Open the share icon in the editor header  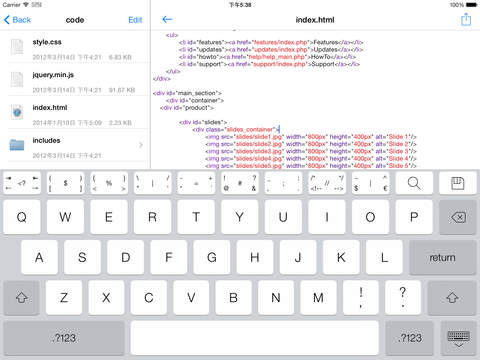(x=466, y=19)
